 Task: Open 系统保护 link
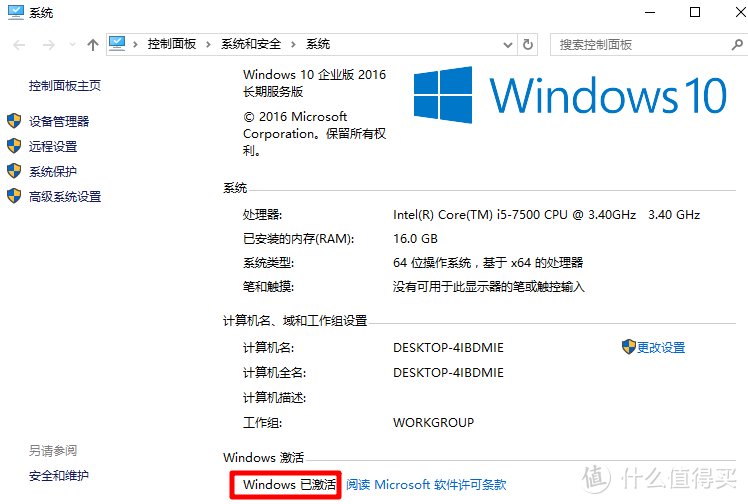pyautogui.click(x=53, y=171)
